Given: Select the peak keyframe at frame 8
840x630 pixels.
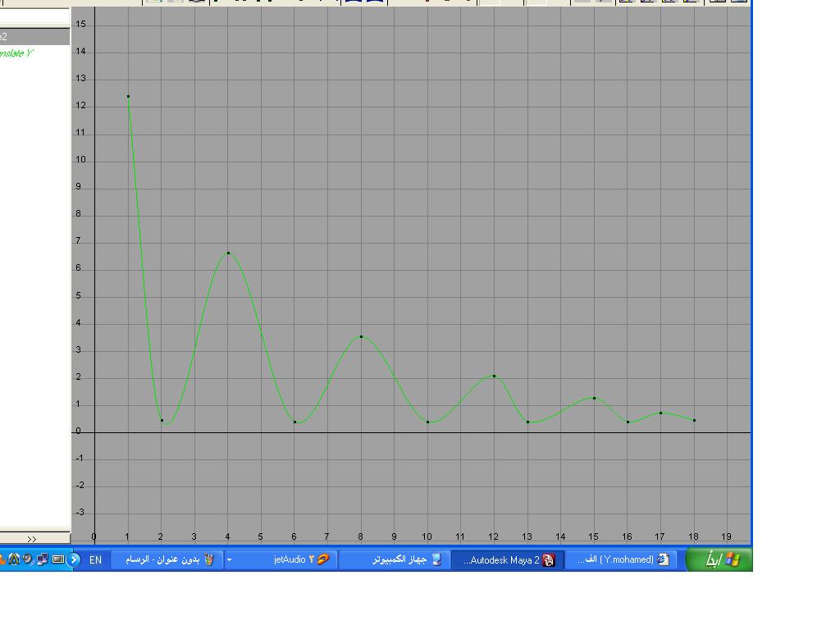Looking at the screenshot, I should pyautogui.click(x=362, y=337).
